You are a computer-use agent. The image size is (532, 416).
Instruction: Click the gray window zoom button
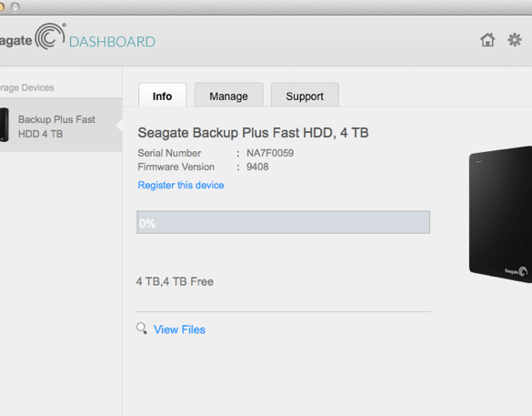15,7
